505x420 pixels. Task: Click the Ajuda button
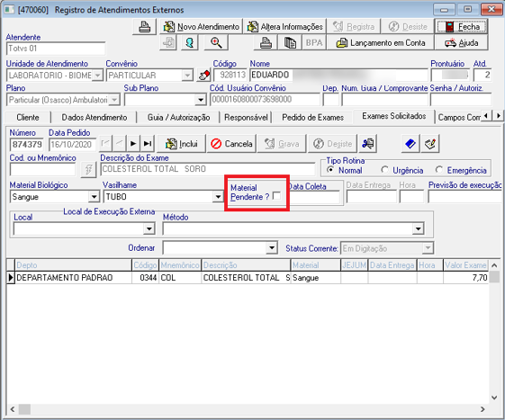461,42
